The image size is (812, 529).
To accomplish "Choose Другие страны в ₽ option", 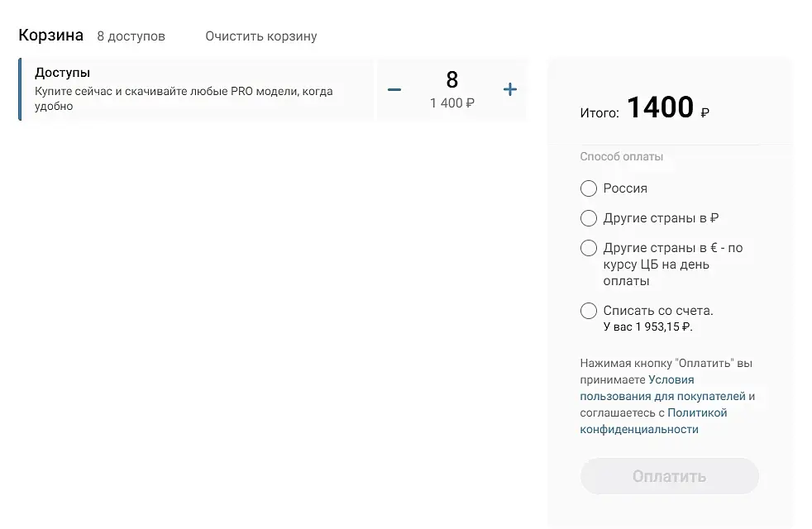I will [589, 218].
